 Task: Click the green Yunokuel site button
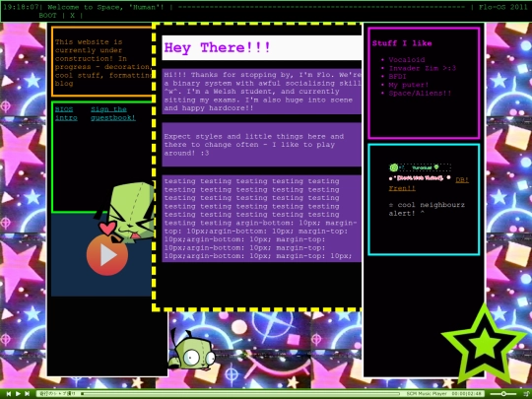click(x=420, y=167)
